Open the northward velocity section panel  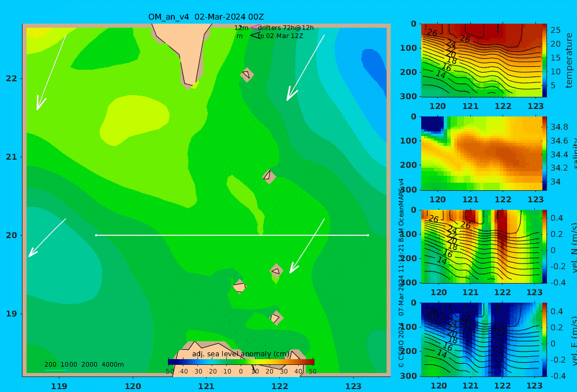pos(481,246)
